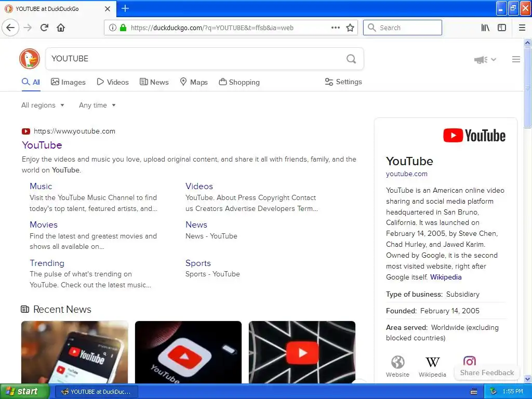This screenshot has width=532, height=399.
Task: Open the Instagram profile icon
Action: click(x=470, y=361)
